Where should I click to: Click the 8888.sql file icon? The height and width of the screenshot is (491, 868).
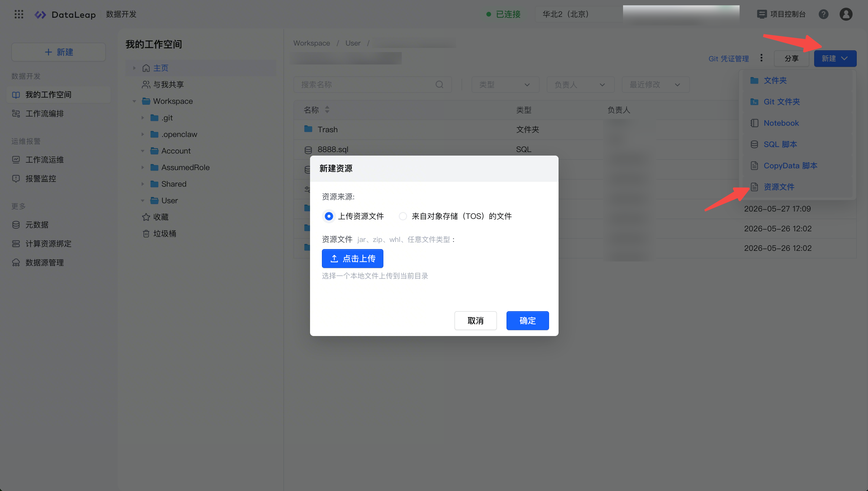point(308,150)
